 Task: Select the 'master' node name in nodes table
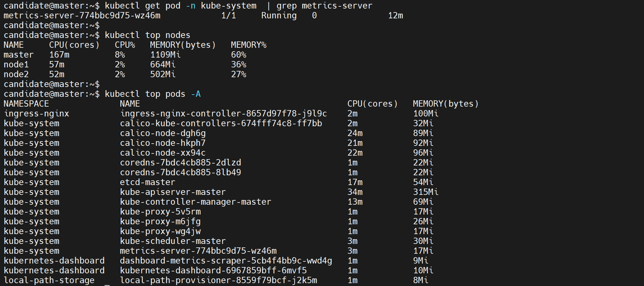19,55
